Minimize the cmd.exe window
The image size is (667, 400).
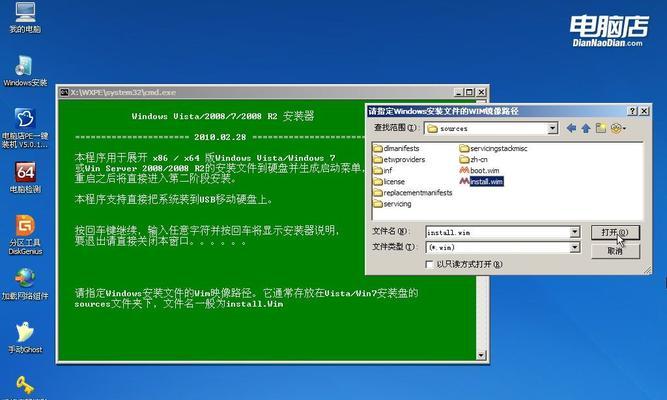click(x=459, y=92)
